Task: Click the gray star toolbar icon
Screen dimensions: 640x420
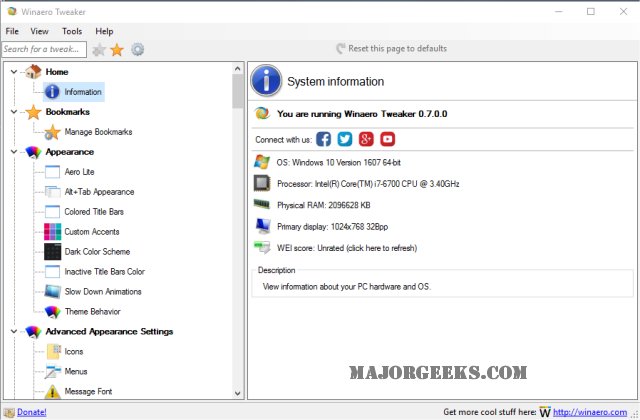Action: [99, 49]
